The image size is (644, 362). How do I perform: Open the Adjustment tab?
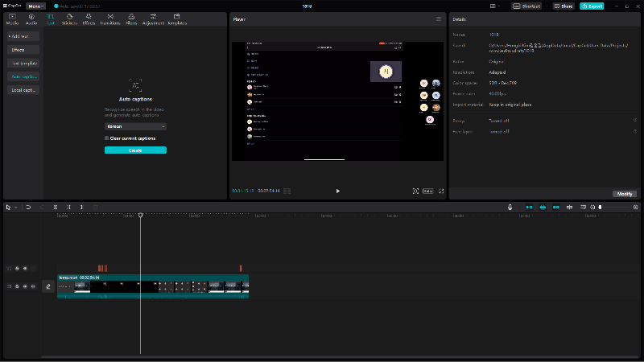coord(153,19)
